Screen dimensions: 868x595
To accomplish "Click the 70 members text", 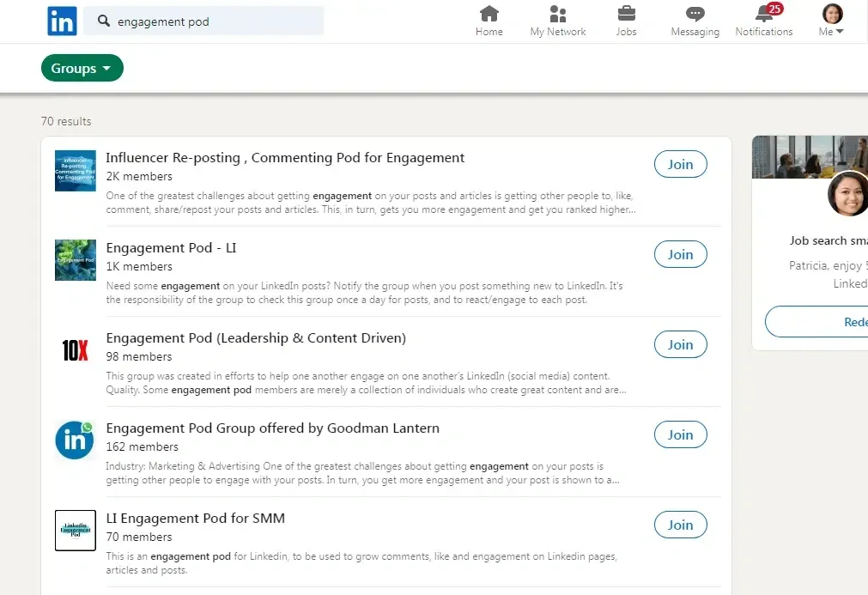I will [x=139, y=537].
